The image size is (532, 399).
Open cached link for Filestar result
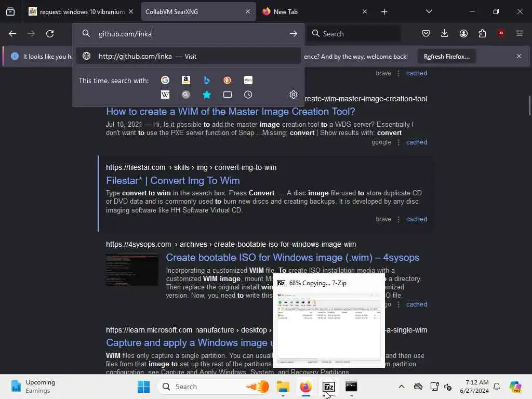click(417, 219)
